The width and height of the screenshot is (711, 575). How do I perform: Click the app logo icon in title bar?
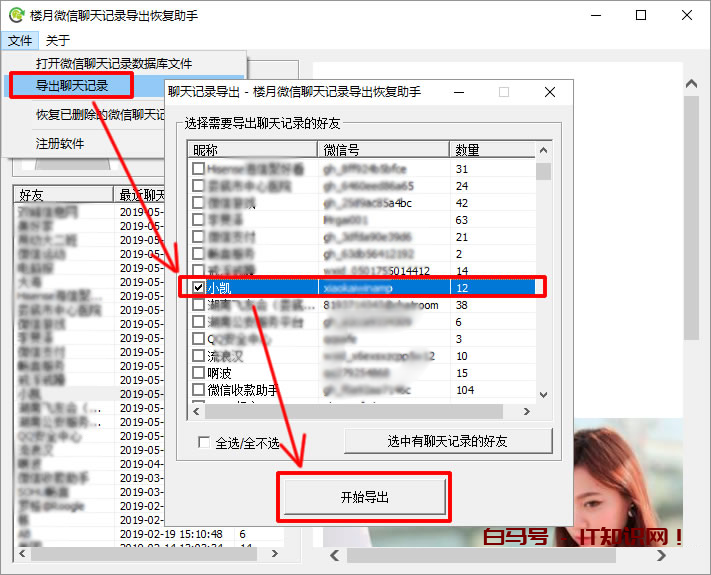(15, 15)
